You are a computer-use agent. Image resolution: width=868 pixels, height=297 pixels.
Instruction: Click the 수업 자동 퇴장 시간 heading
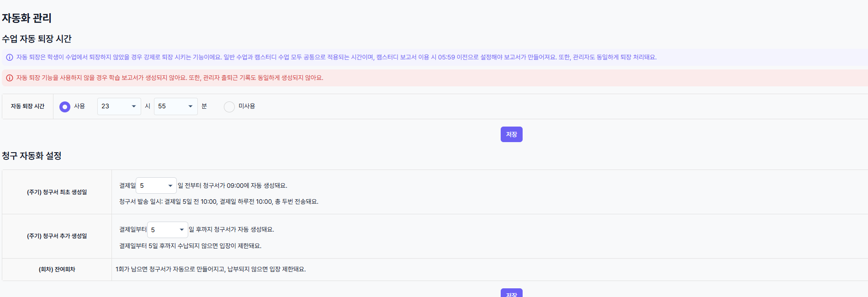(37, 39)
